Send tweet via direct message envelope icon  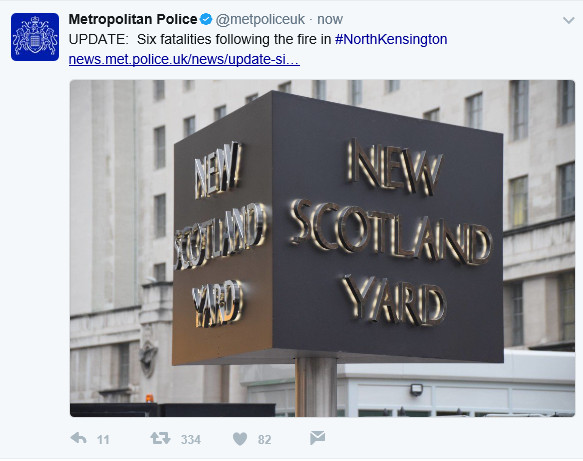point(318,438)
